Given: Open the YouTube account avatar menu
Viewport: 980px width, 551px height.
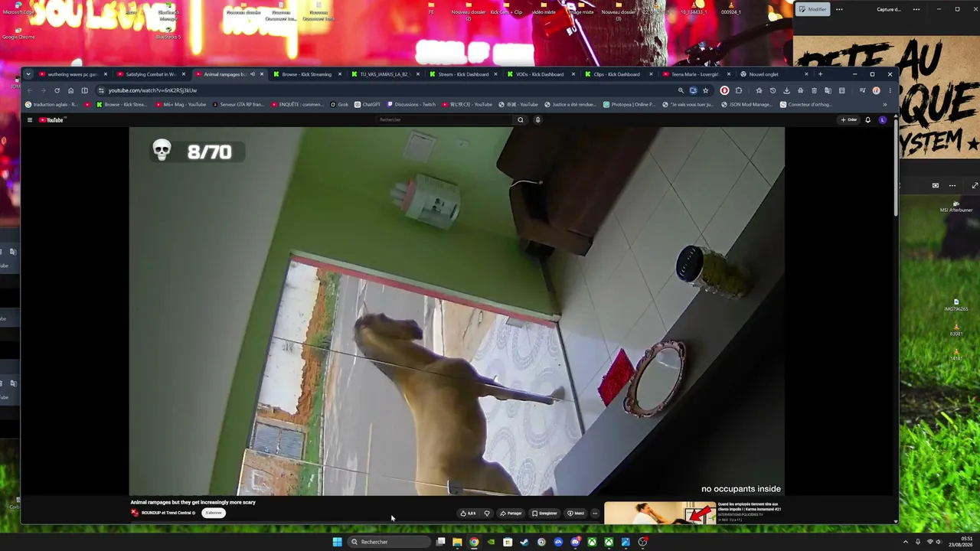Looking at the screenshot, I should [882, 120].
